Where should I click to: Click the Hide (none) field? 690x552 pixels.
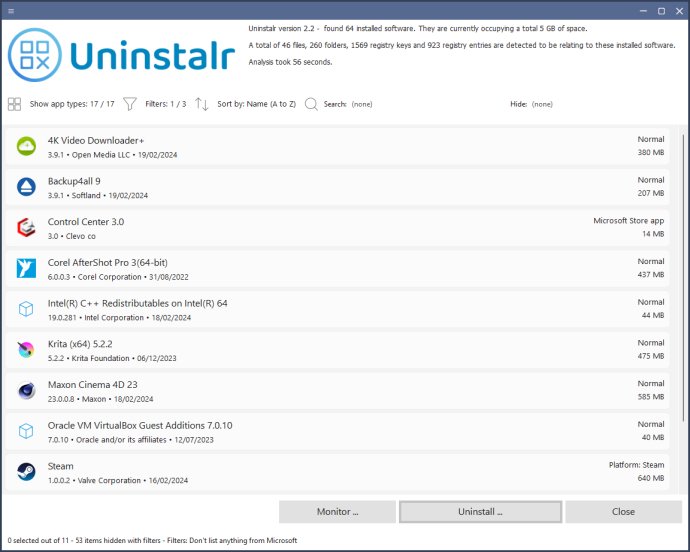tap(532, 104)
